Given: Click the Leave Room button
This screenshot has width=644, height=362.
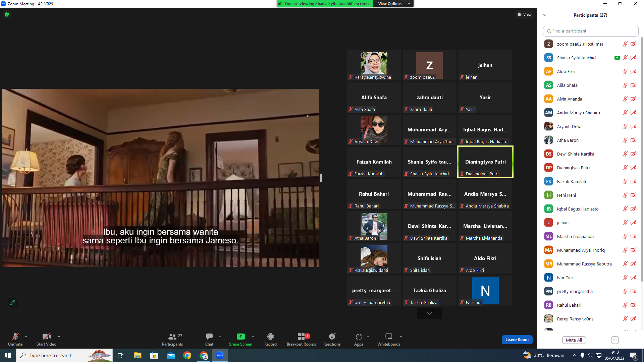Looking at the screenshot, I should coord(517,340).
